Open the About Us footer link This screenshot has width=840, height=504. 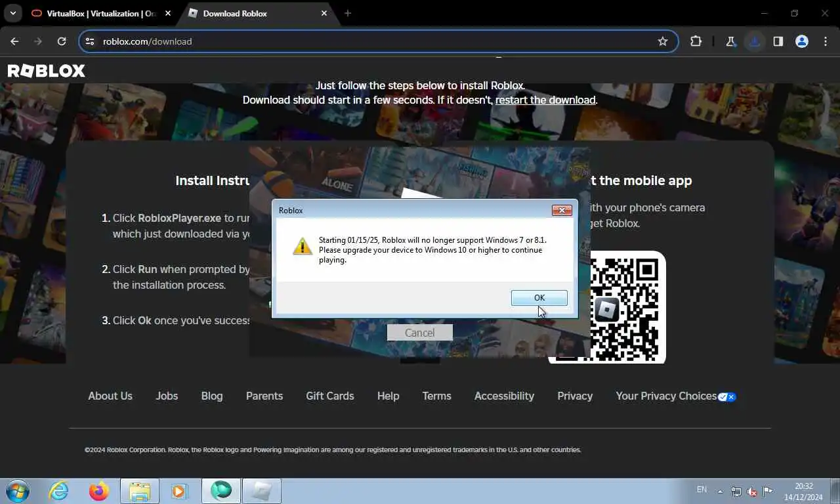tap(110, 396)
